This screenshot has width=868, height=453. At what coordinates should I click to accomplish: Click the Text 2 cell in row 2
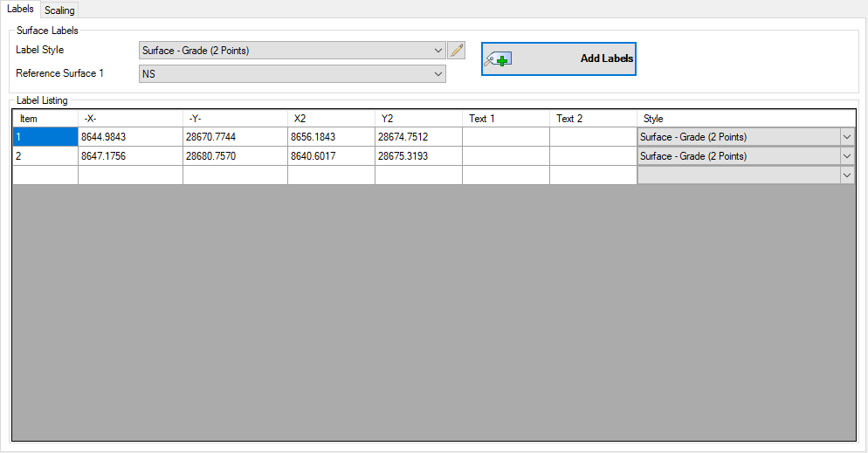point(593,156)
